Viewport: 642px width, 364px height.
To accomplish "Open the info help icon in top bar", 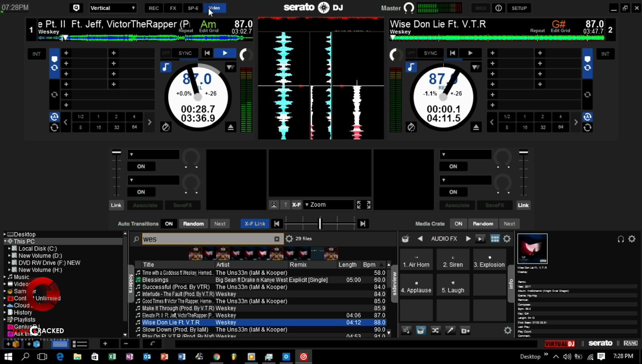I will click(499, 8).
